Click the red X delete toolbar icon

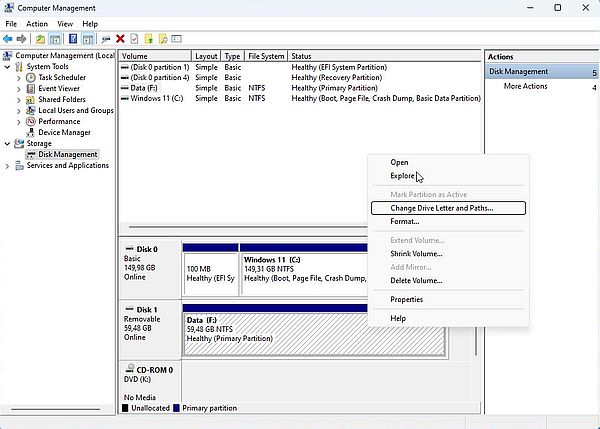[120, 39]
